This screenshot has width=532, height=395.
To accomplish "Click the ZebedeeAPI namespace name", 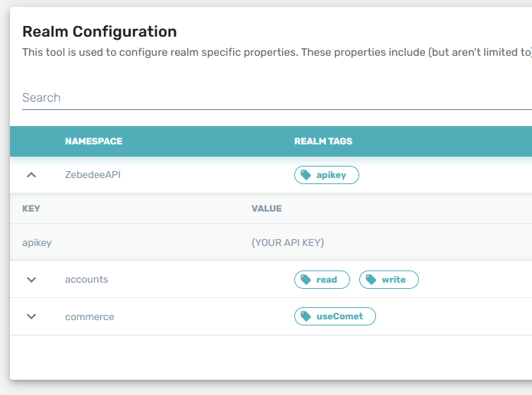I will point(92,175).
